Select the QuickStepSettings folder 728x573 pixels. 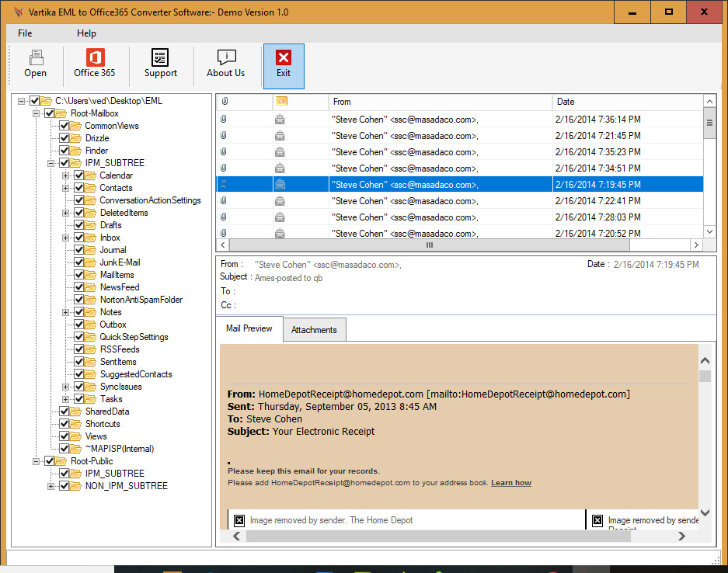[134, 337]
